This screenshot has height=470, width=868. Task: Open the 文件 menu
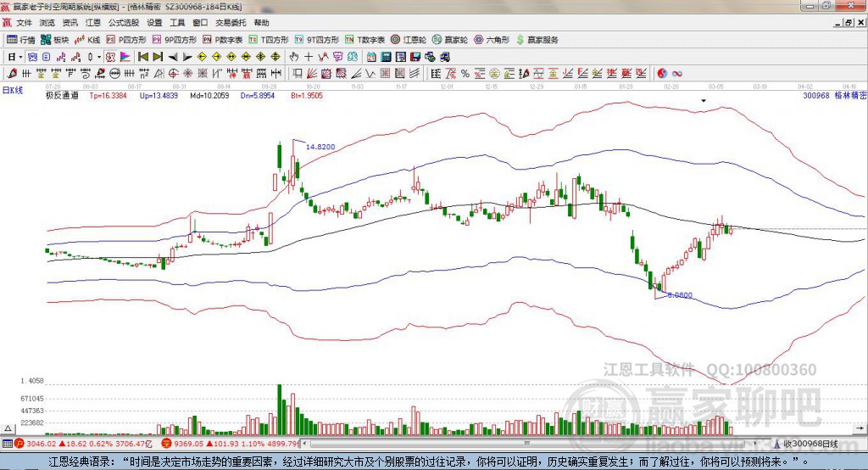[24, 23]
